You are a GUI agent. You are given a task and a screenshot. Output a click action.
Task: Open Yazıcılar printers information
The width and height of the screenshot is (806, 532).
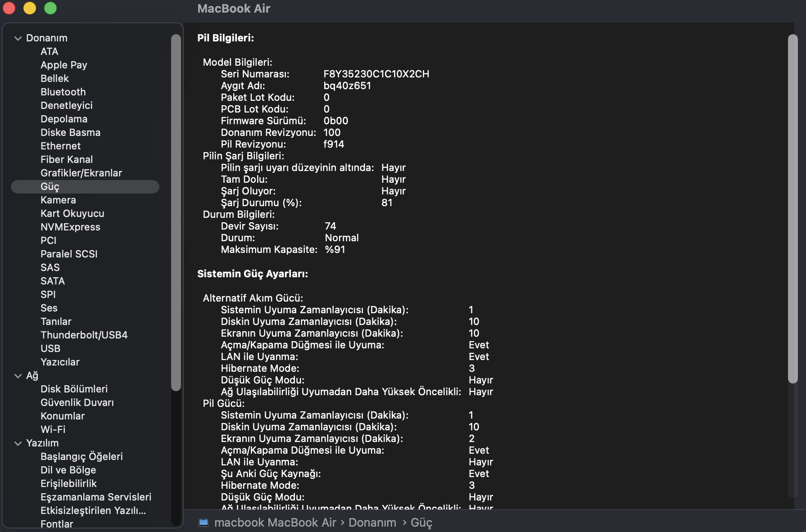pyautogui.click(x=60, y=362)
